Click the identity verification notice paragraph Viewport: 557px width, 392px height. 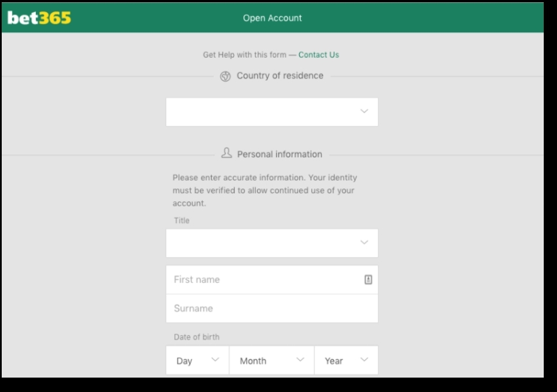264,190
